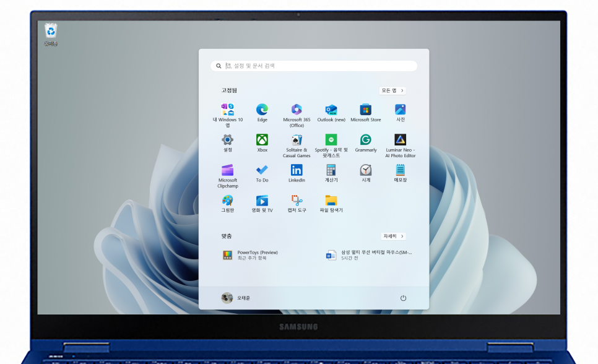Viewport: 598px width, 364px height.
Task: Open Outlook (new) app
Action: (331, 113)
